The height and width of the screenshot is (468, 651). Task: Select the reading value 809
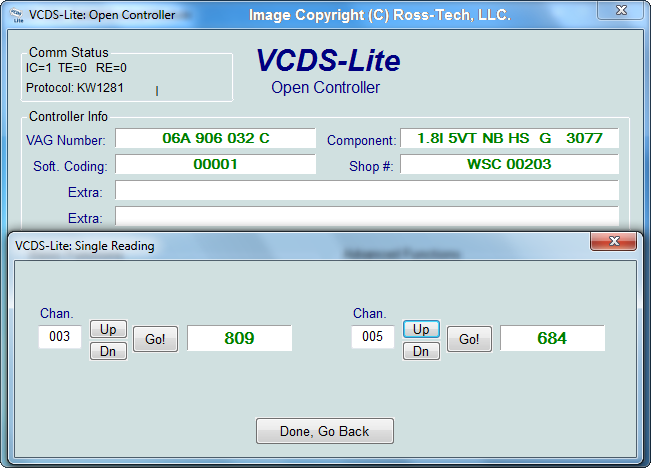[240, 338]
